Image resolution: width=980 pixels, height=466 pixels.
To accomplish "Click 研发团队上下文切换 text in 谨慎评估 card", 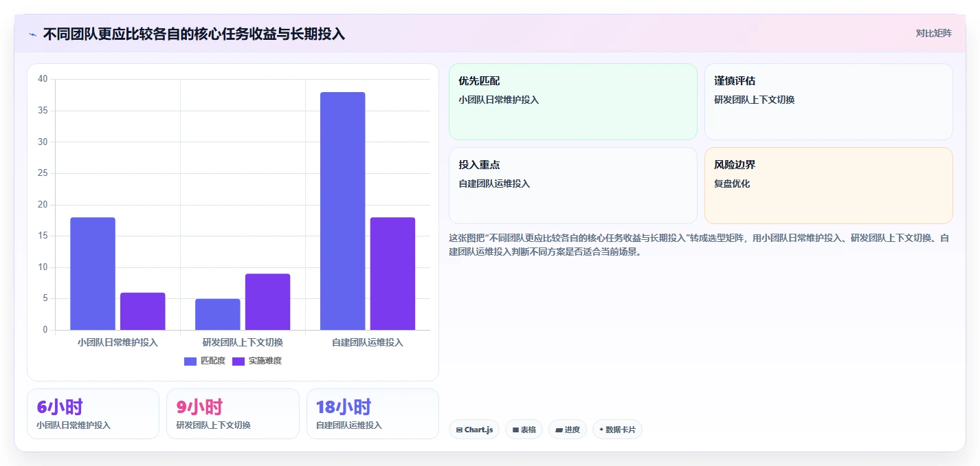I will click(x=755, y=100).
